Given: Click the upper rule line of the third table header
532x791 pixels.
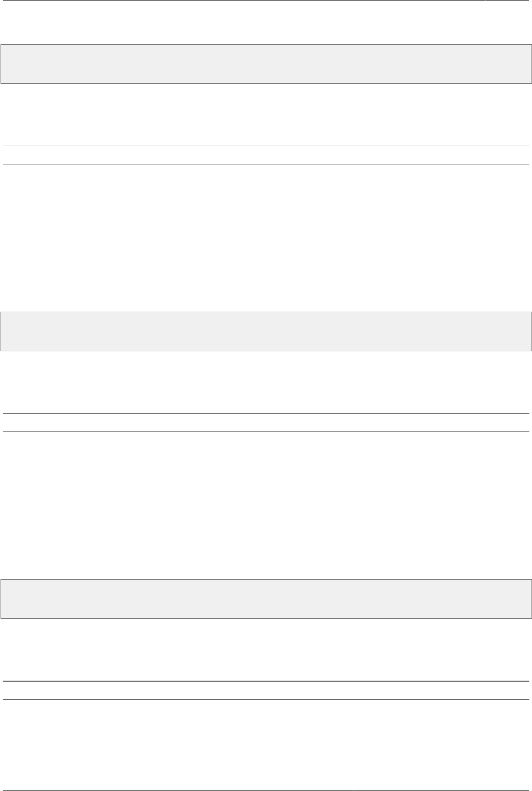Looking at the screenshot, I should coord(265,681).
